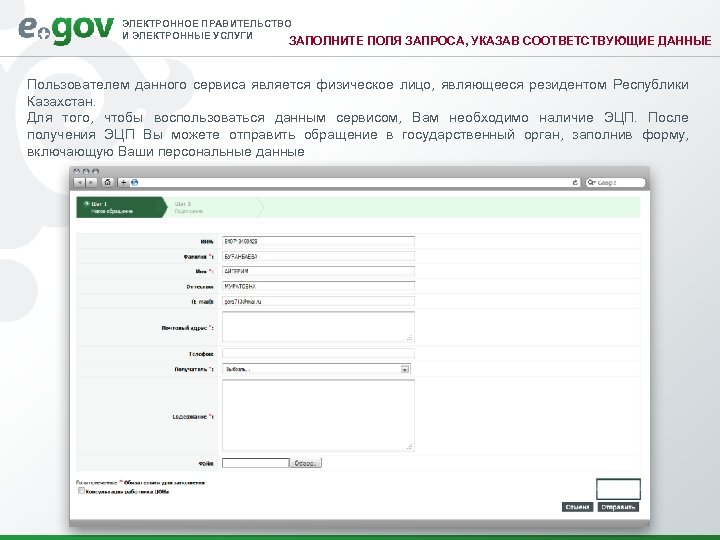Click the Телефон input field
Viewport: 720px width, 540px height.
pyautogui.click(x=318, y=354)
